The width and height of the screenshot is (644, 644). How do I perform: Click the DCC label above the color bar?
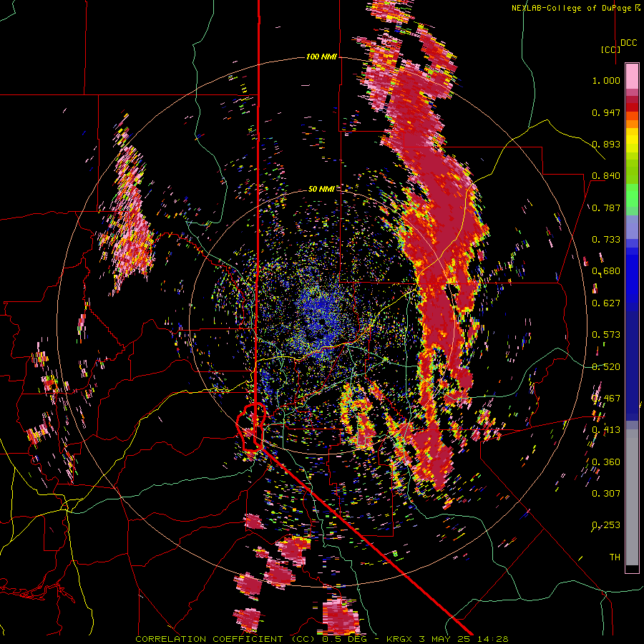pyautogui.click(x=629, y=42)
